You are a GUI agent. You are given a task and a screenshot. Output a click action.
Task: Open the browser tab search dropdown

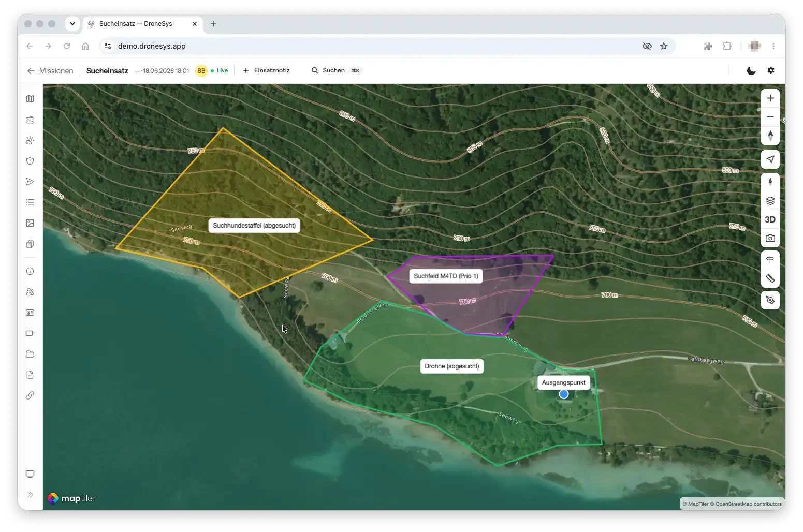point(72,24)
